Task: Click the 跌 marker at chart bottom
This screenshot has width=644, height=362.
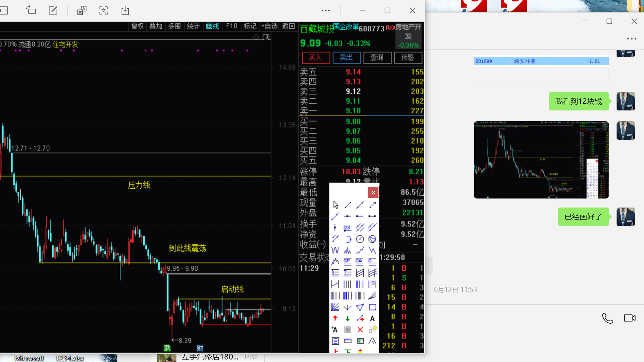Action: [x=167, y=348]
